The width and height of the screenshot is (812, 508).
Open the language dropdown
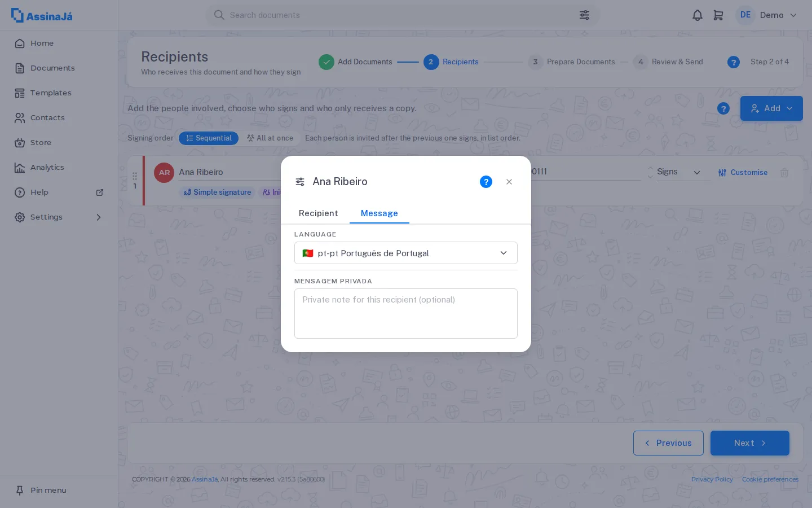pos(406,253)
